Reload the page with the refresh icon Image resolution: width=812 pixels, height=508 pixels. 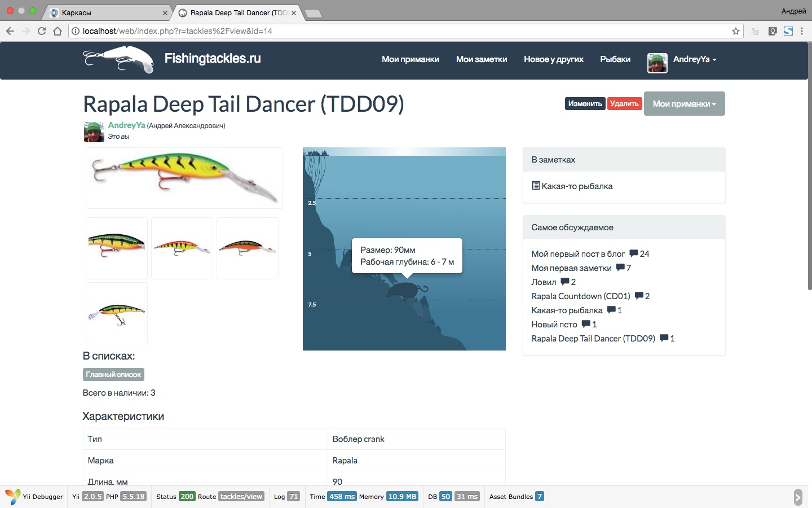42,31
